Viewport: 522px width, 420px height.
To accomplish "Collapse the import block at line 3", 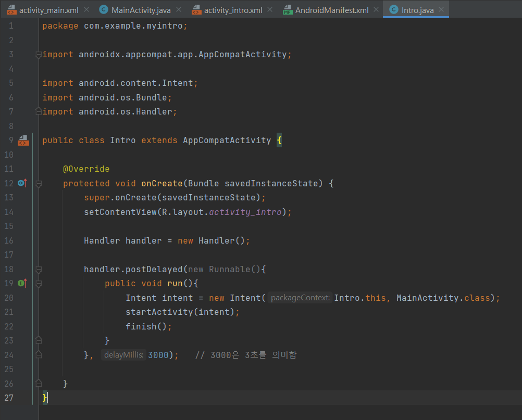I will [38, 55].
